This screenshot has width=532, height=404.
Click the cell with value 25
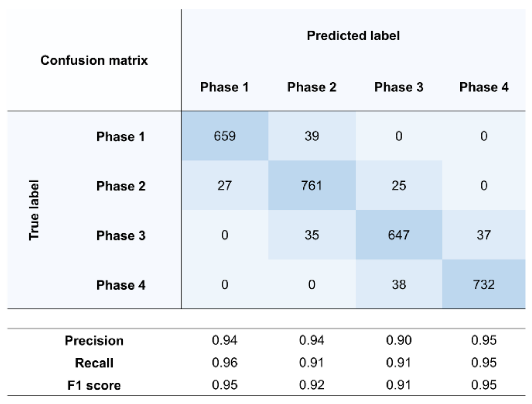point(399,186)
